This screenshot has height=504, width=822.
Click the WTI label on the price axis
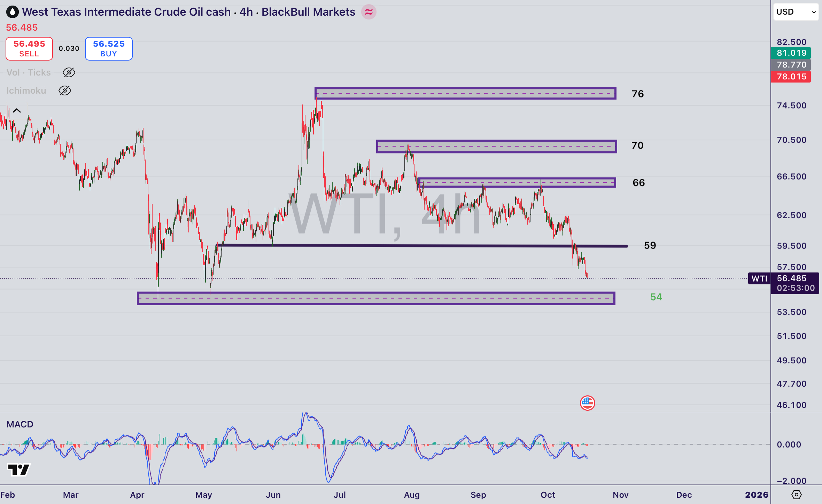759,278
